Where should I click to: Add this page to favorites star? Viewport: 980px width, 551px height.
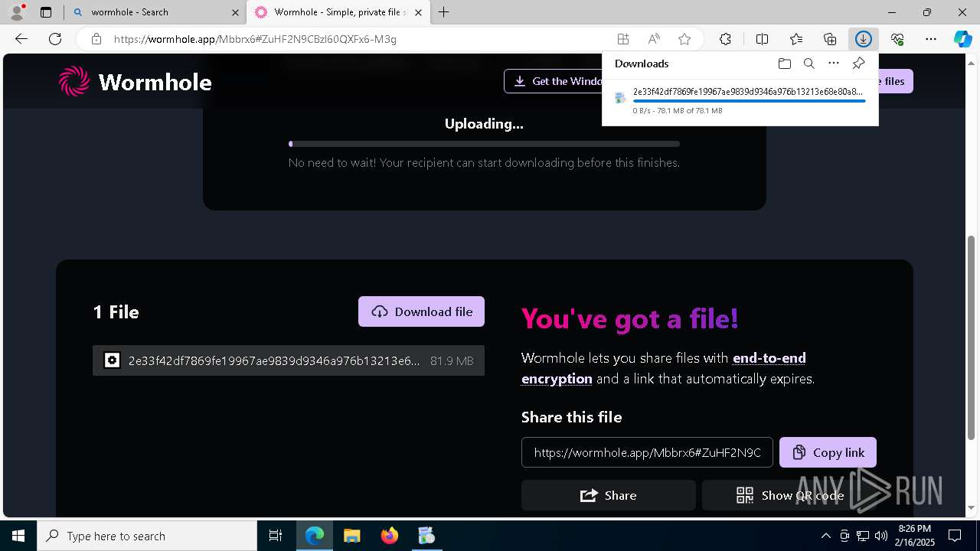tap(684, 39)
